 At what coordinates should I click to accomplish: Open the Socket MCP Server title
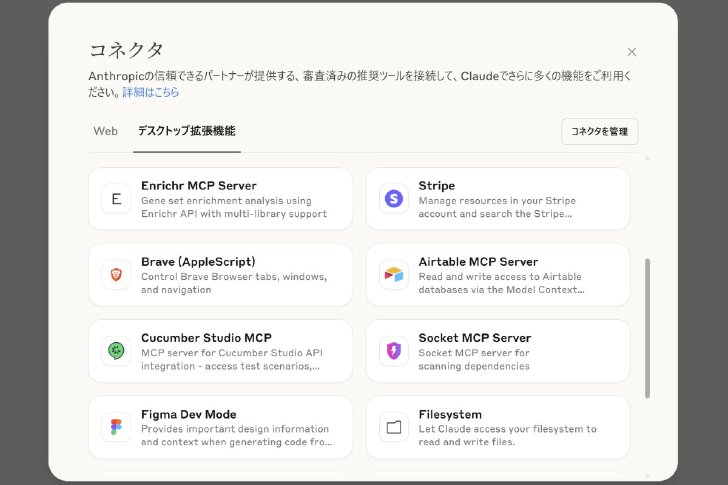pos(474,338)
